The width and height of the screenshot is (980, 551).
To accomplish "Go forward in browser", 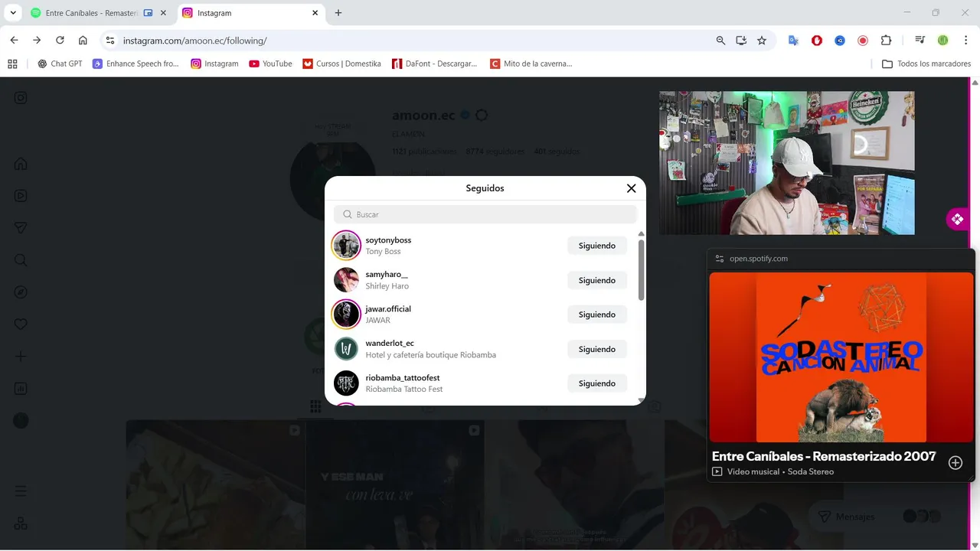I will (x=37, y=41).
